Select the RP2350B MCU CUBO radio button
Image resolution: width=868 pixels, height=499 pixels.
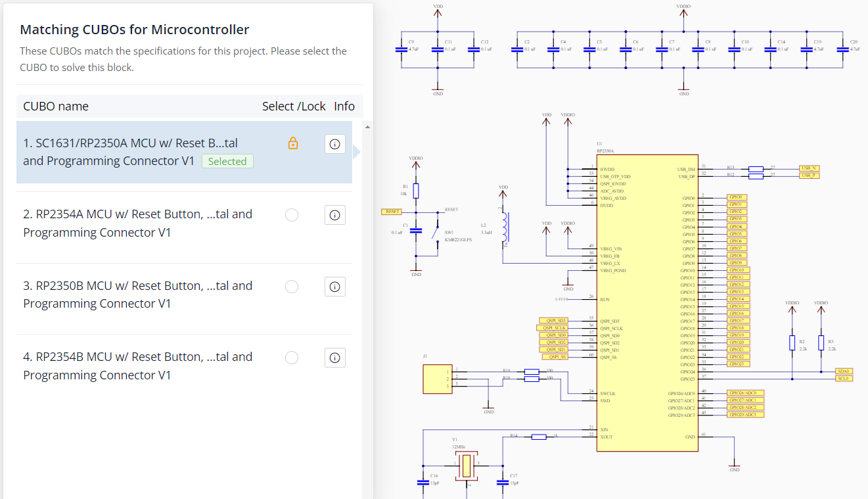pyautogui.click(x=291, y=286)
